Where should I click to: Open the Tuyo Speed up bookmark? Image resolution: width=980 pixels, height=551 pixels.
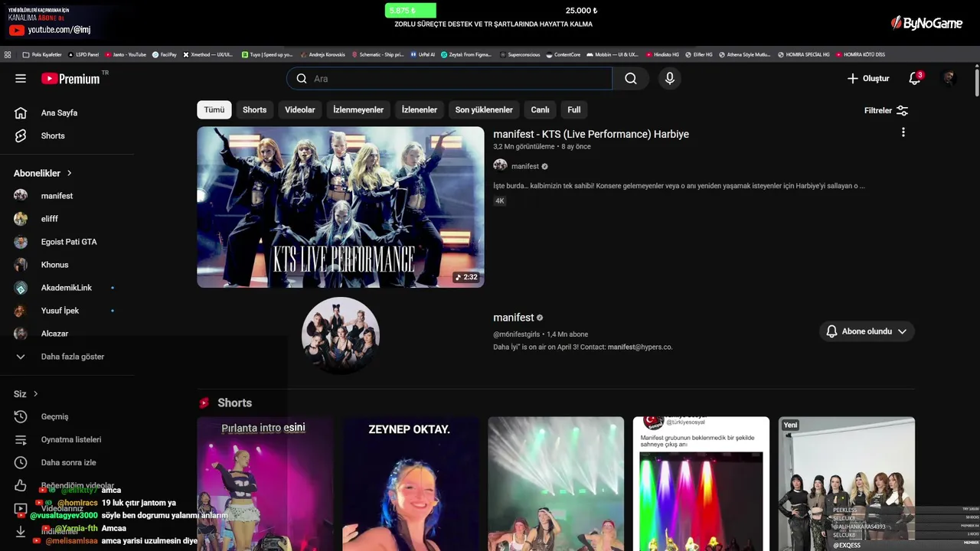(267, 55)
